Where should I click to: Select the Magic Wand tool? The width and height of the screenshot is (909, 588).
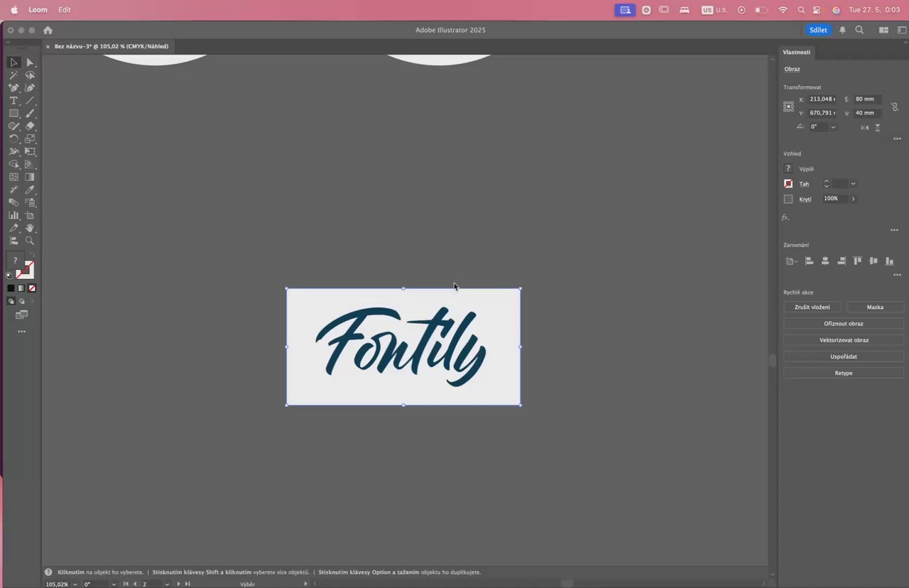tap(13, 75)
